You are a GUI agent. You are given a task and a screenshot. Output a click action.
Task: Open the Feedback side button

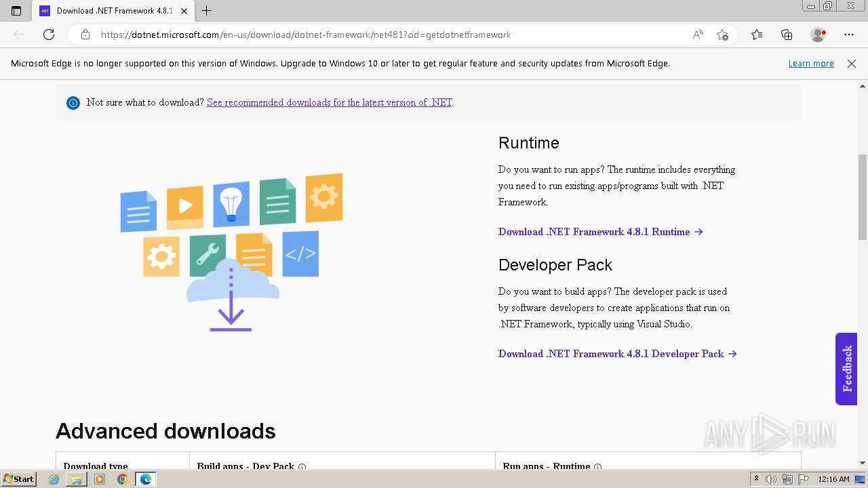846,369
